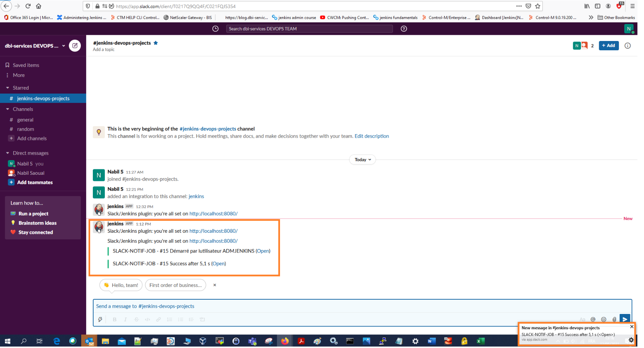Image resolution: width=644 pixels, height=348 pixels.
Task: Select jenkins-devops-projects in sidebar
Action: pyautogui.click(x=43, y=98)
